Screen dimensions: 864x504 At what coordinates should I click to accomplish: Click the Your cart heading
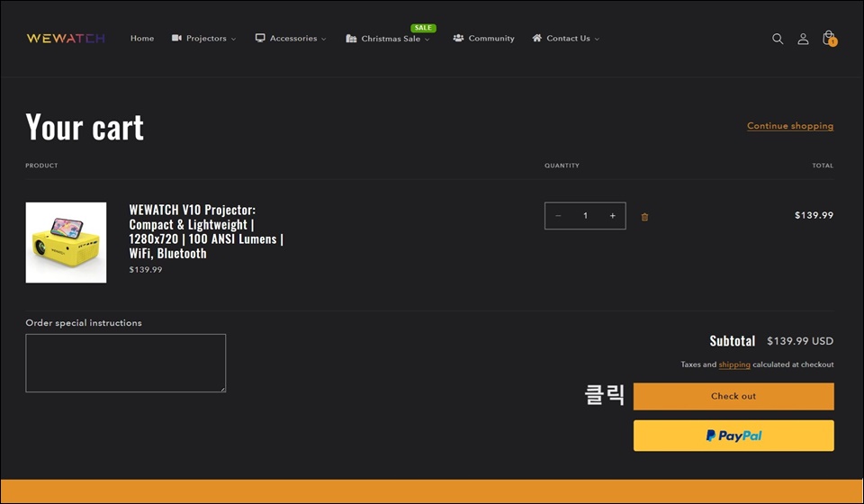click(85, 127)
